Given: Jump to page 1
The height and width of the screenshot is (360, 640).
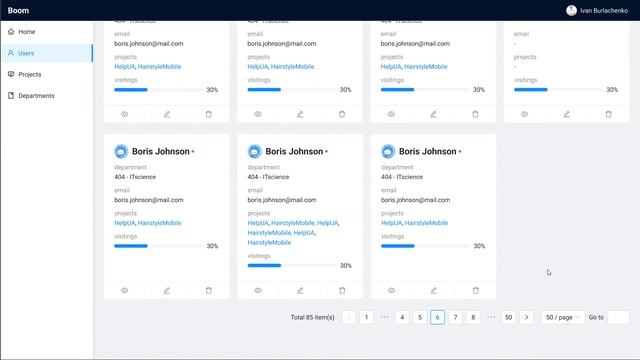Looking at the screenshot, I should (x=367, y=317).
